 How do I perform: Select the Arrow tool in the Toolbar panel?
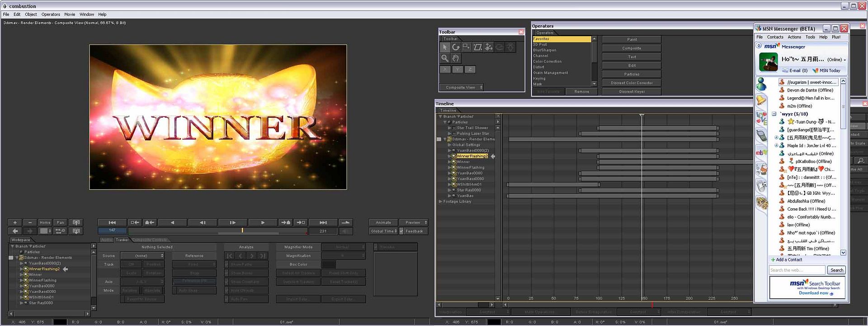[x=445, y=48]
